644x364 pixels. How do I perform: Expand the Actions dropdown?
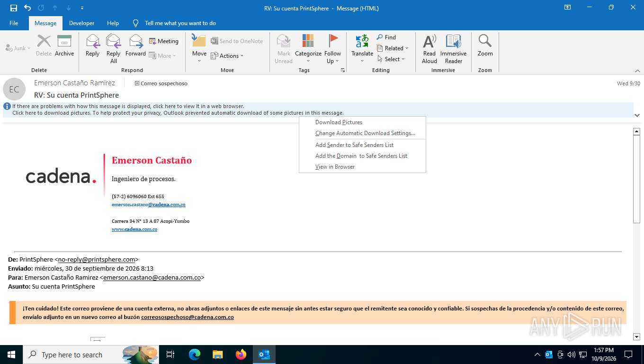coord(227,56)
